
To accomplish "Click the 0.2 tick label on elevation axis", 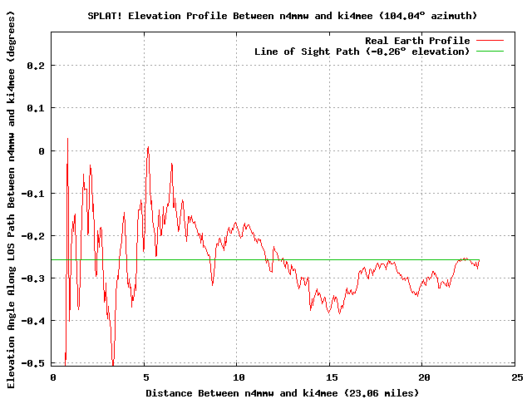I will [x=35, y=66].
